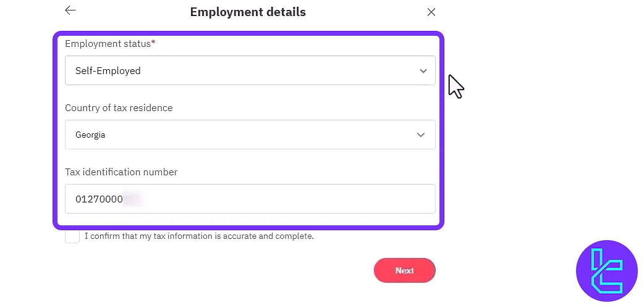Click the chevron beside Self-Employed
Image resolution: width=644 pixels, height=308 pixels.
423,71
